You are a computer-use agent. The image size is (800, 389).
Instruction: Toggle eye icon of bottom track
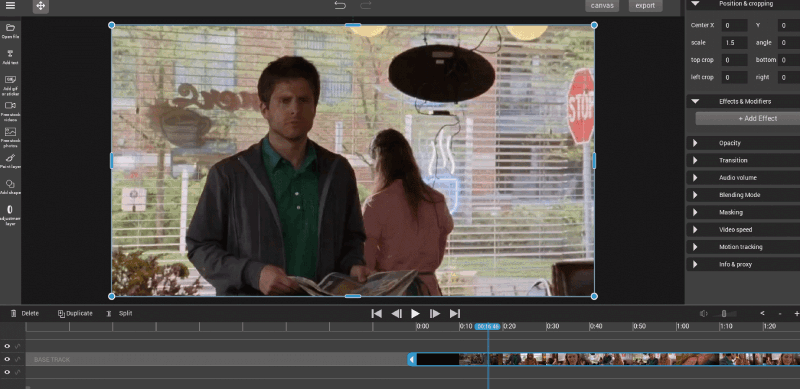pyautogui.click(x=7, y=372)
